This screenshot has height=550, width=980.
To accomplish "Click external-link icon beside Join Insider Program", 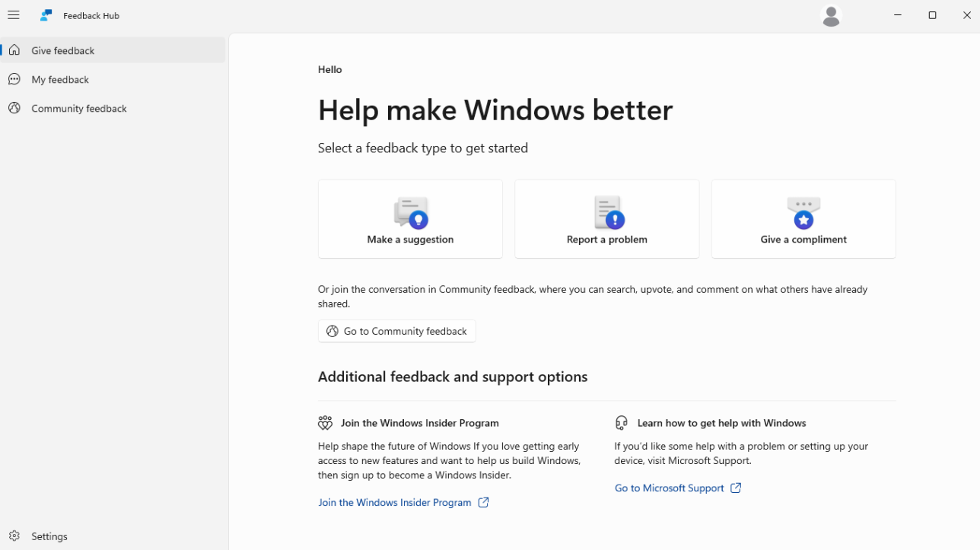I will (483, 502).
